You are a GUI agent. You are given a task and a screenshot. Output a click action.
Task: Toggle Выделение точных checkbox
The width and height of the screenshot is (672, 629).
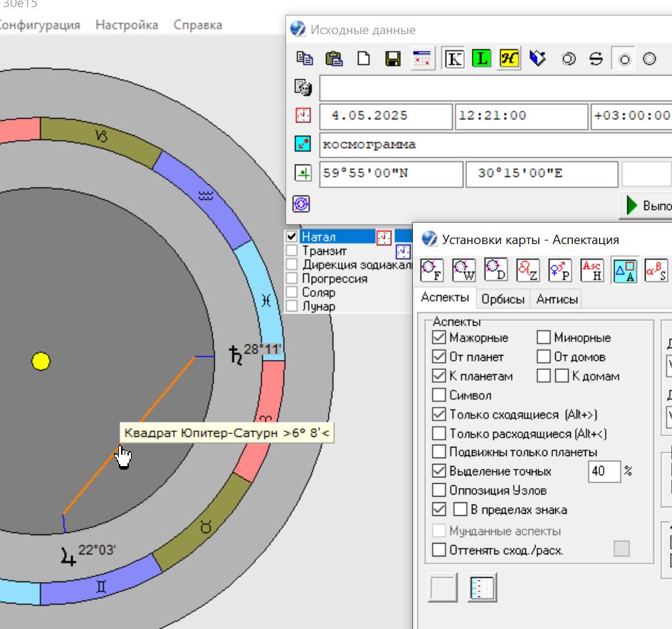point(439,471)
